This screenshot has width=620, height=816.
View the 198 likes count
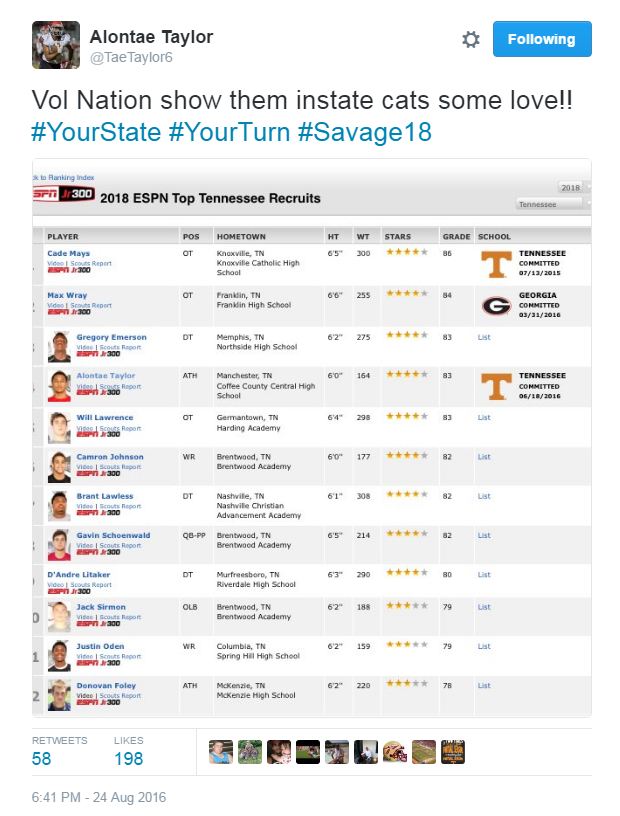pyautogui.click(x=129, y=759)
